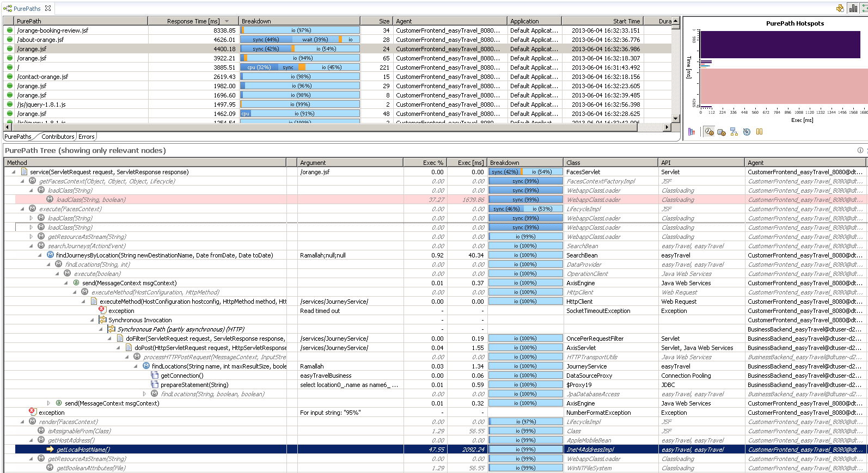Click yellow arrow icon on getLocalHostName() row
This screenshot has height=473, width=868.
click(50, 449)
